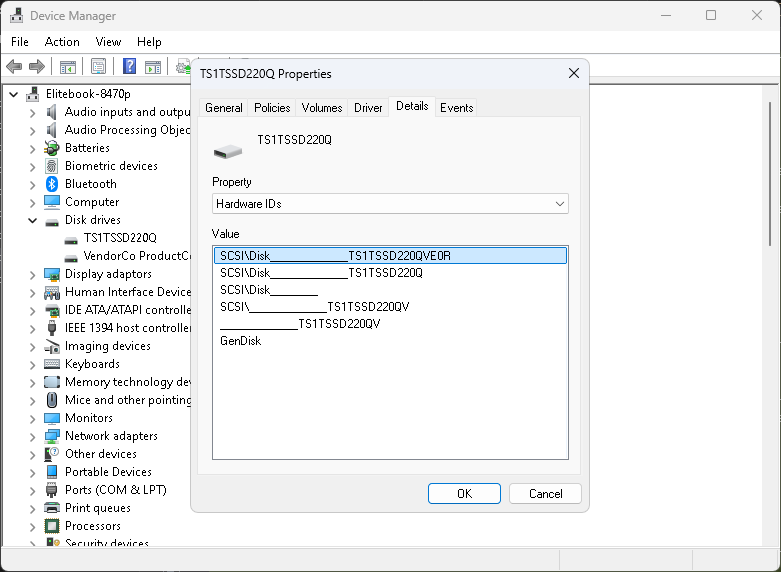Switch to the Volumes tab
Viewport: 781px width, 572px height.
[x=322, y=108]
